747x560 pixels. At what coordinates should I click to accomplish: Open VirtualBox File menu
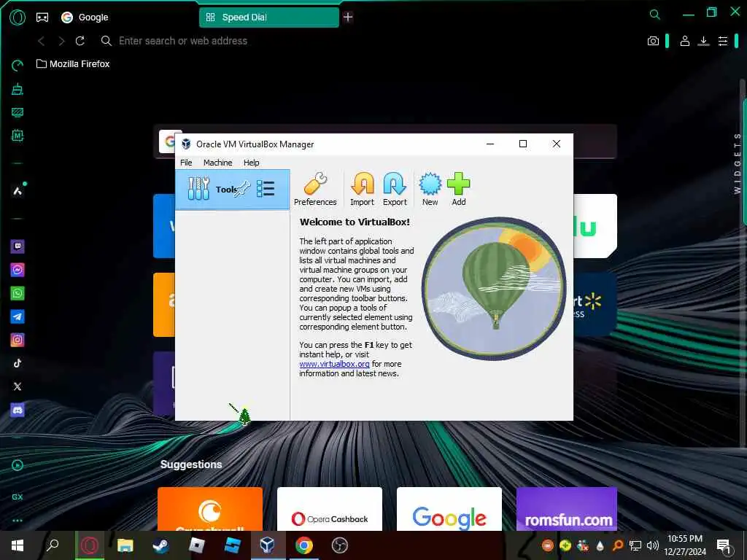[186, 163]
